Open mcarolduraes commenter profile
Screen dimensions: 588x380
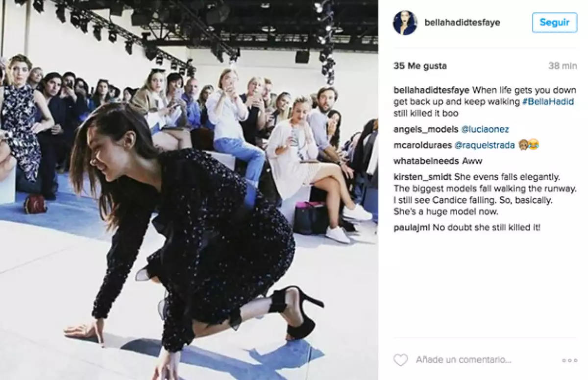pyautogui.click(x=423, y=145)
